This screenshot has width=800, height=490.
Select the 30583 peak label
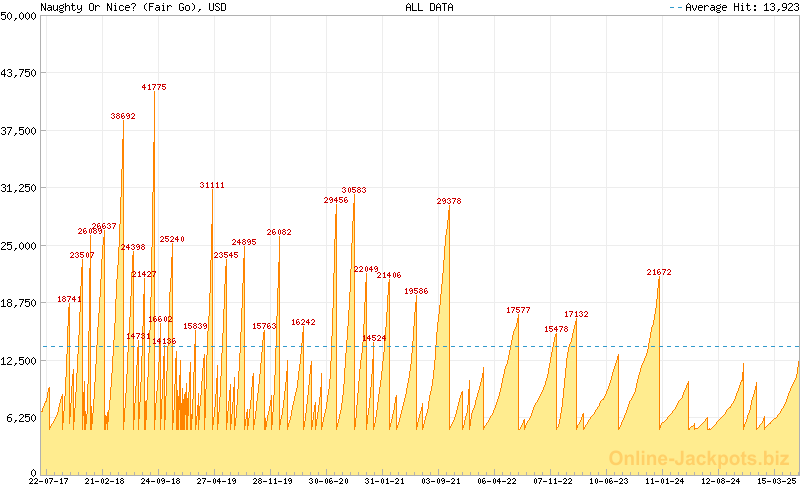point(354,190)
